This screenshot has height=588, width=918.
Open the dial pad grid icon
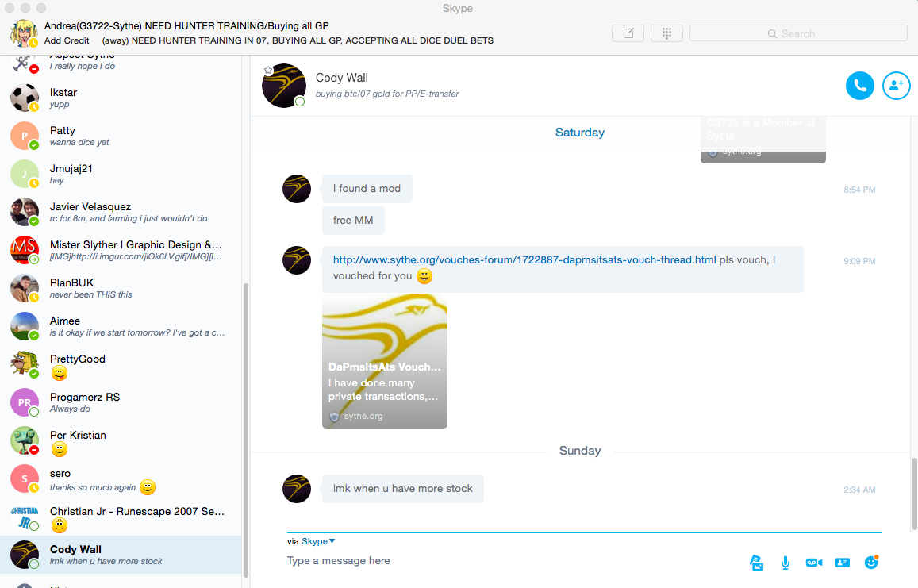(666, 33)
